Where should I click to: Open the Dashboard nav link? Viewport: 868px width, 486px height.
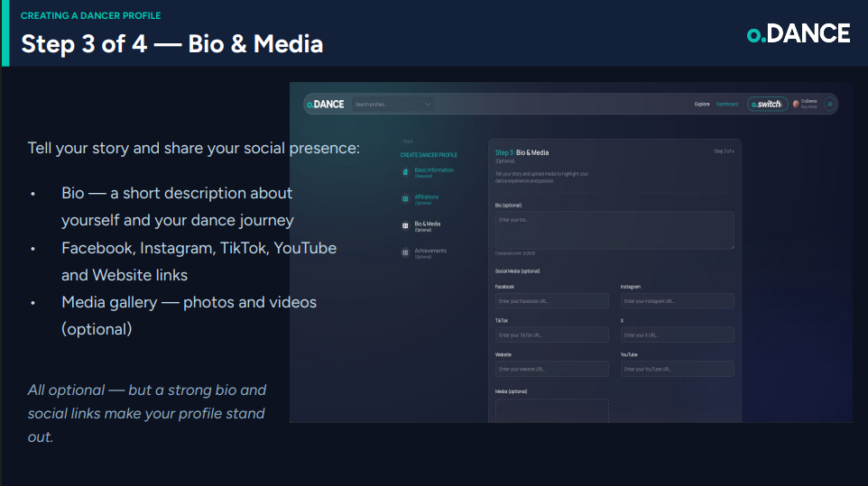pos(727,104)
